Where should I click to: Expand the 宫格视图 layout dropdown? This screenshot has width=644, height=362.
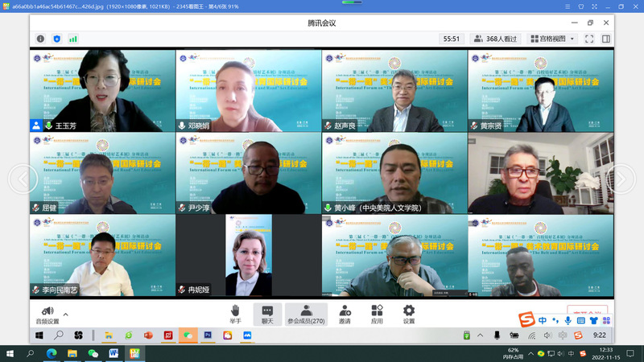(552, 39)
